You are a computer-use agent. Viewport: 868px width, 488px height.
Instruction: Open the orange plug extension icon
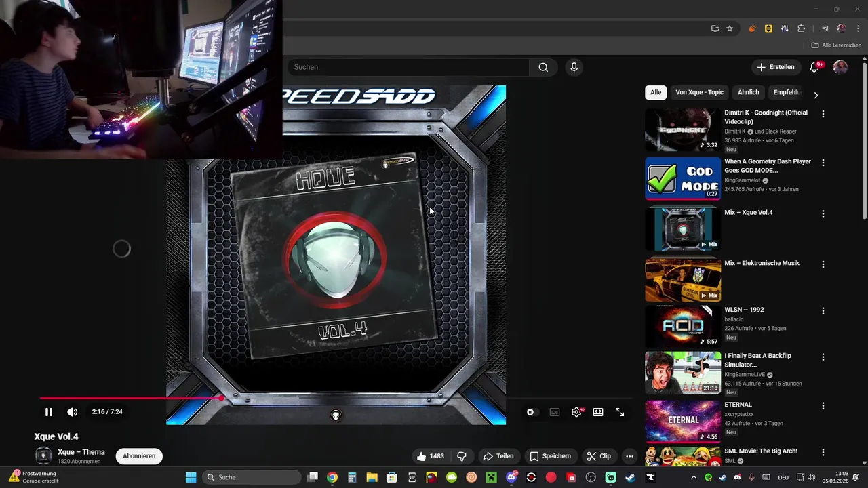752,28
